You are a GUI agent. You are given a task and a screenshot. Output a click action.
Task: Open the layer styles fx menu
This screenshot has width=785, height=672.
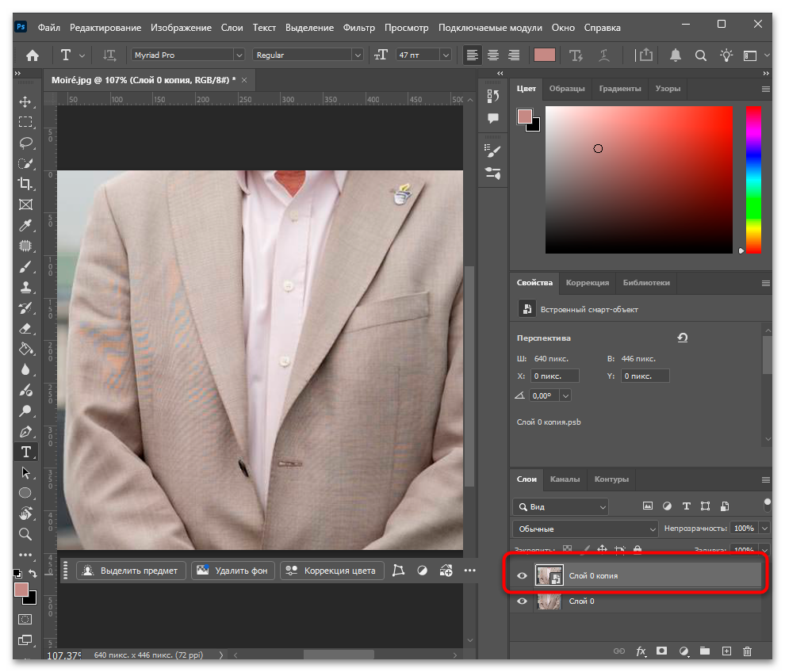[x=641, y=651]
